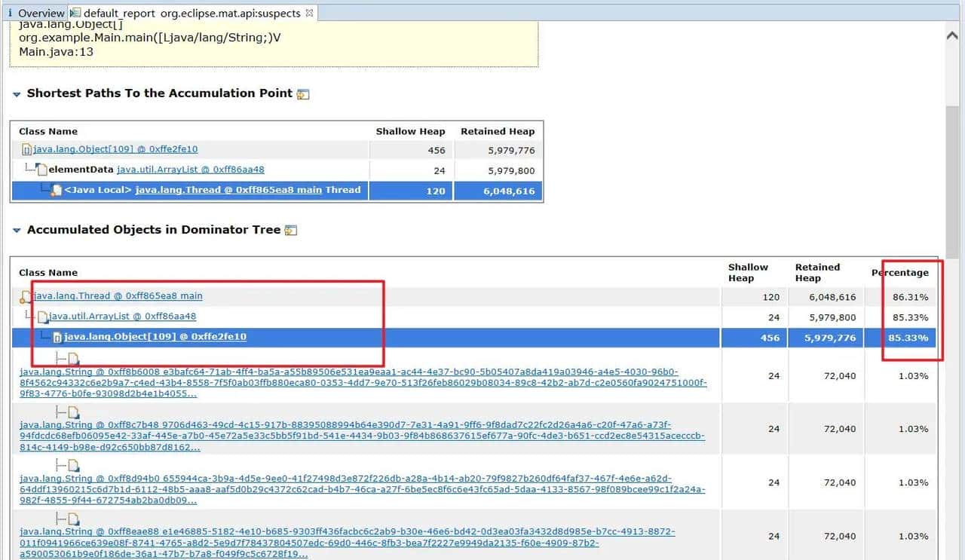
Task: Close the default_report suspects tab
Action: (x=309, y=13)
